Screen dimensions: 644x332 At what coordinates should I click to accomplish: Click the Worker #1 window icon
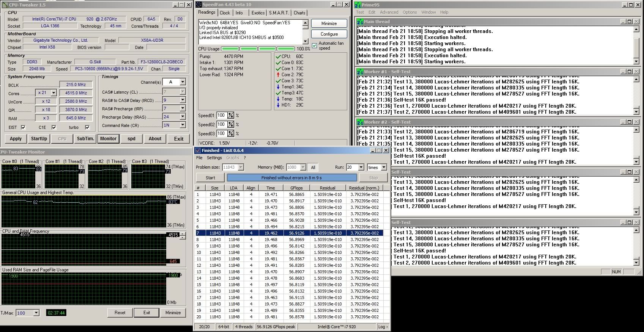click(x=360, y=72)
